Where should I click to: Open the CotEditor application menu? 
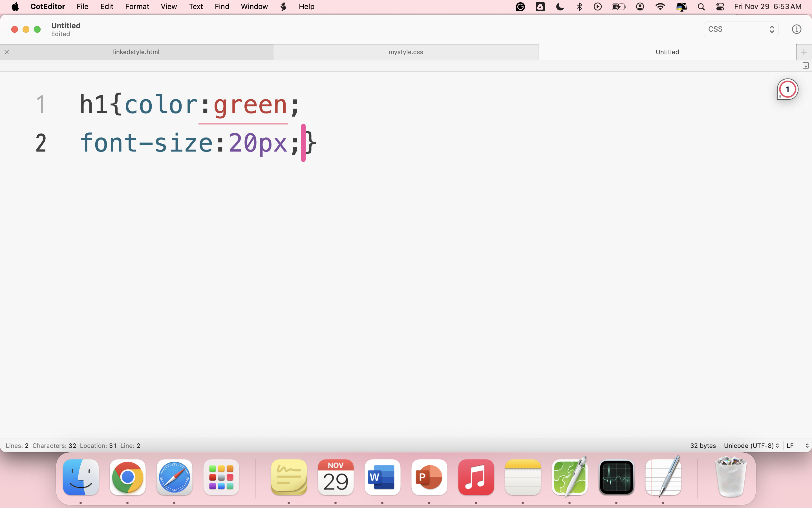click(48, 7)
